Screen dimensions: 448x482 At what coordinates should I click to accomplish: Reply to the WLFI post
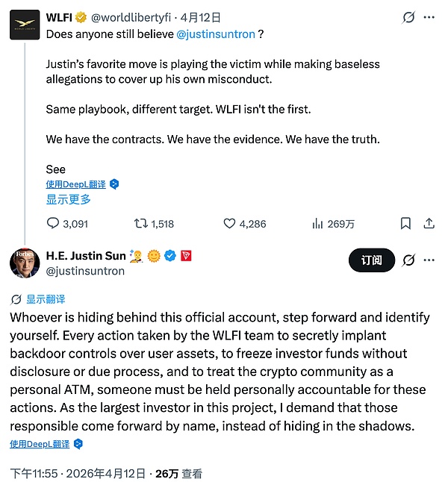pos(53,223)
